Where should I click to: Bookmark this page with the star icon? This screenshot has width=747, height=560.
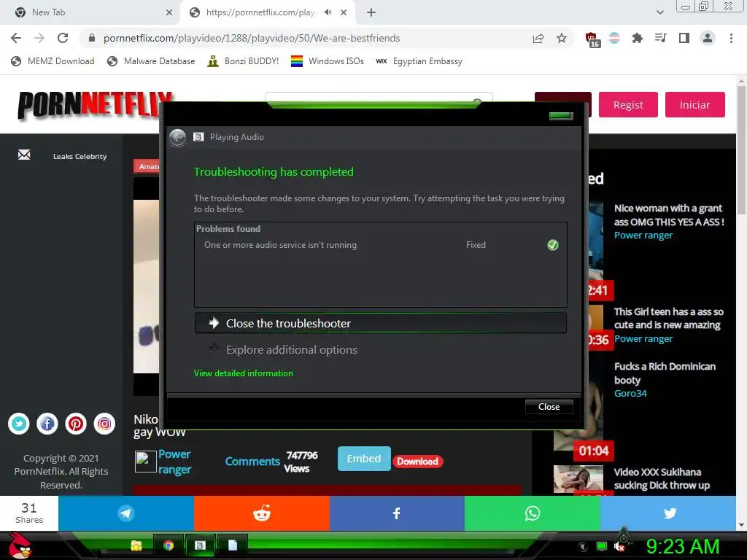pyautogui.click(x=562, y=38)
